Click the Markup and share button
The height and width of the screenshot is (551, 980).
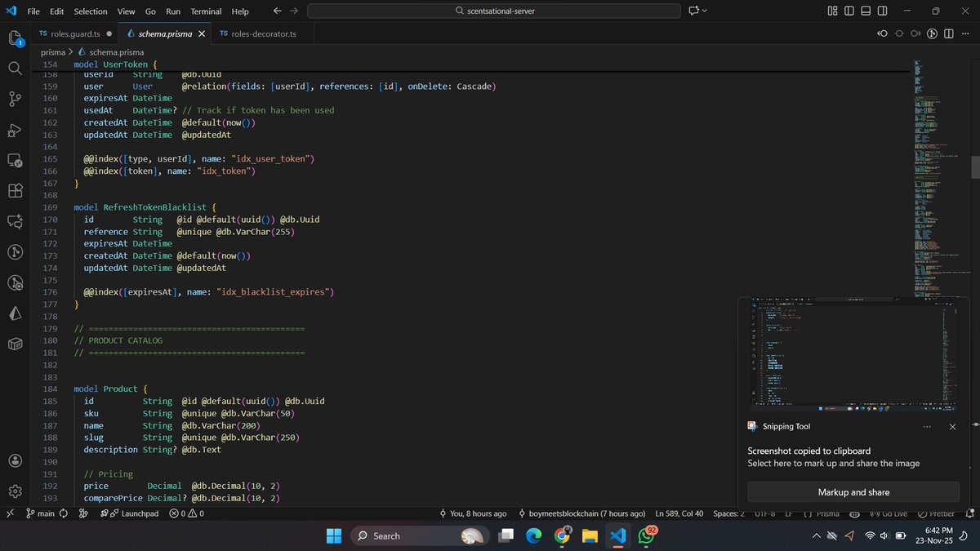pos(854,491)
